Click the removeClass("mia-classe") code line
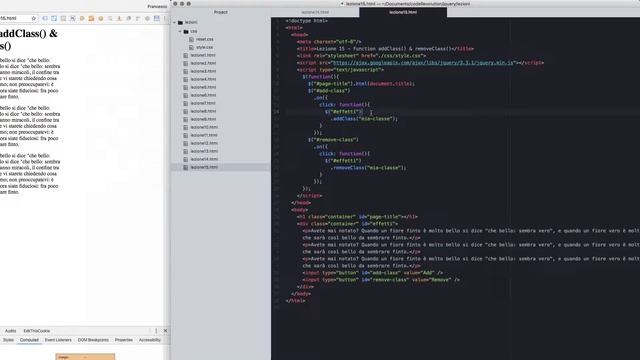640x360 pixels. (x=368, y=168)
